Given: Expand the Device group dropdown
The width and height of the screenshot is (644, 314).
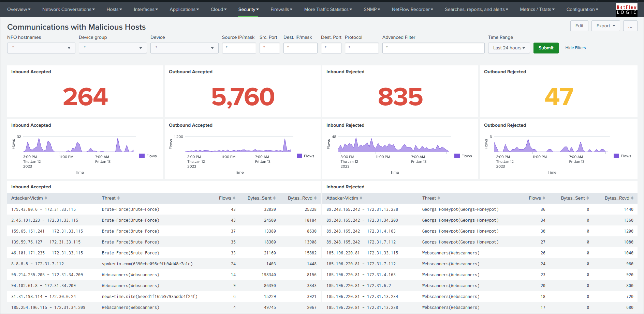Looking at the screenshot, I should tap(113, 48).
